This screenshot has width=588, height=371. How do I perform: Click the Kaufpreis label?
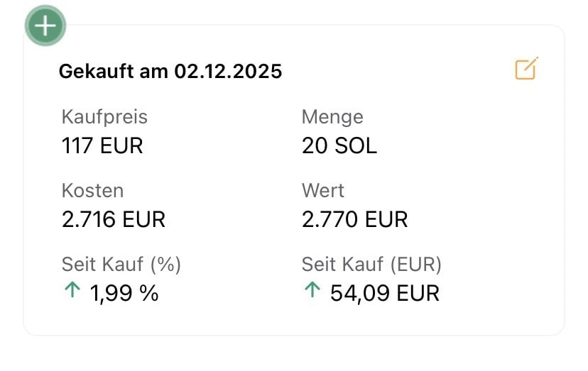click(104, 116)
